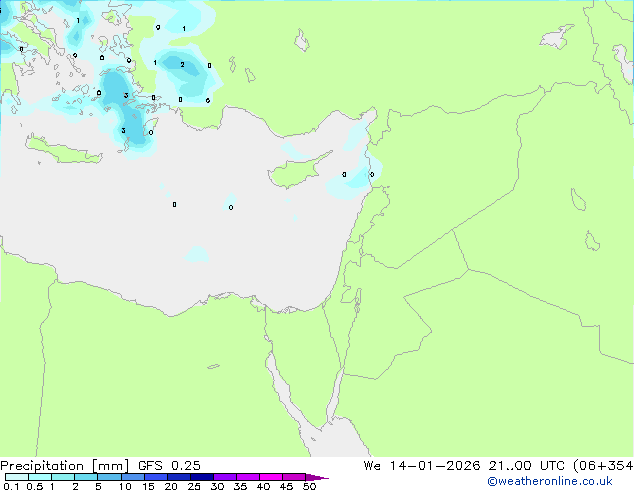This screenshot has width=634, height=490.
Task: Click the 21..00 UTC time label
Action: coord(526,466)
